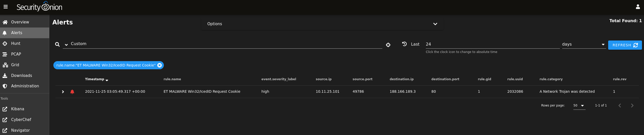Launch Navigator external tool link
644x135 pixels.
tap(24, 130)
